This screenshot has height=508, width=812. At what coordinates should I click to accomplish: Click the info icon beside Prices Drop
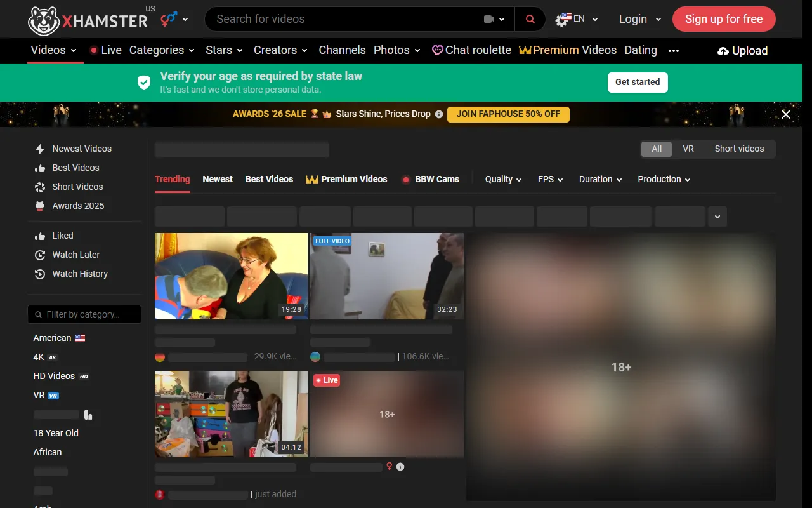point(438,114)
